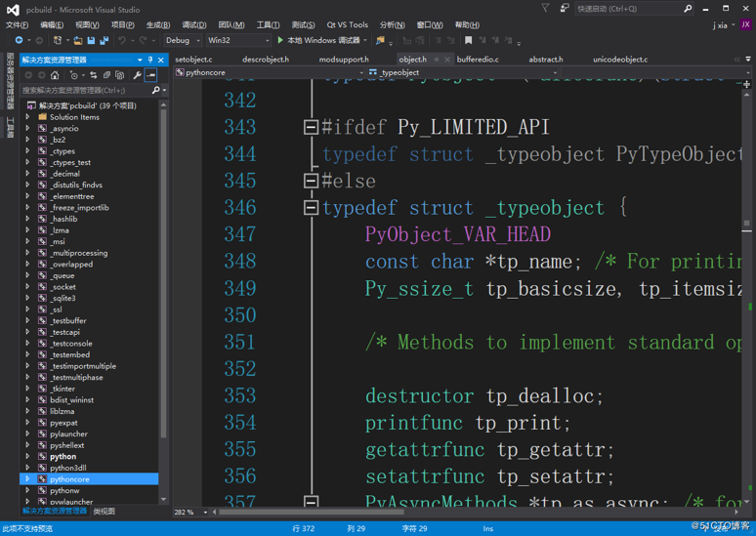The image size is (756, 536).
Task: Click the Open File folder icon
Action: (77, 40)
